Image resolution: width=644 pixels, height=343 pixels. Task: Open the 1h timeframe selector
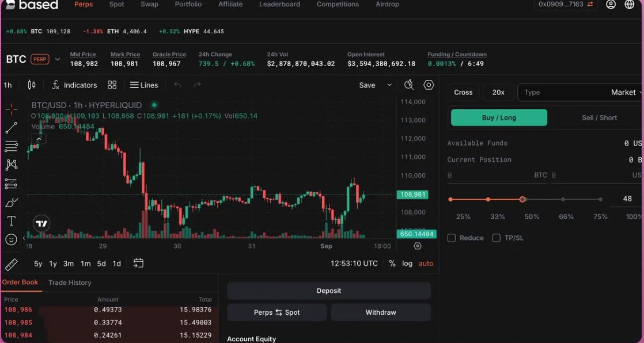(8, 85)
